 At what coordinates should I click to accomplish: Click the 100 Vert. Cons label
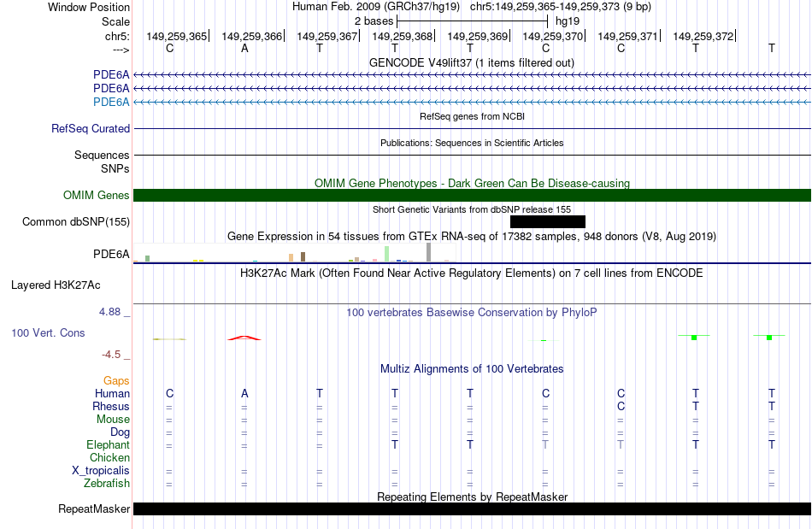[48, 332]
